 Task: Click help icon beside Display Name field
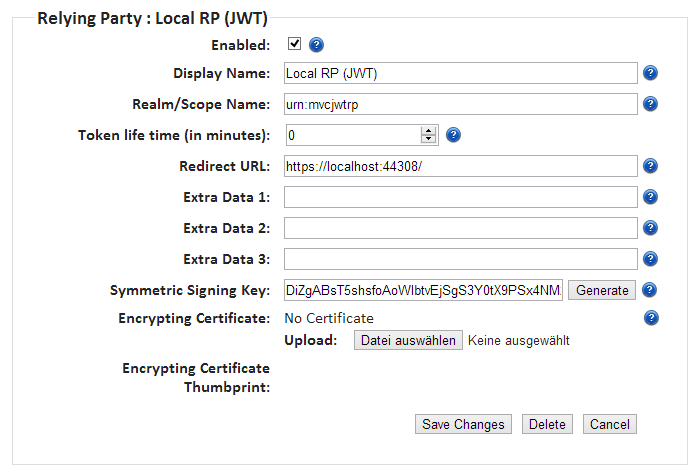(x=650, y=73)
